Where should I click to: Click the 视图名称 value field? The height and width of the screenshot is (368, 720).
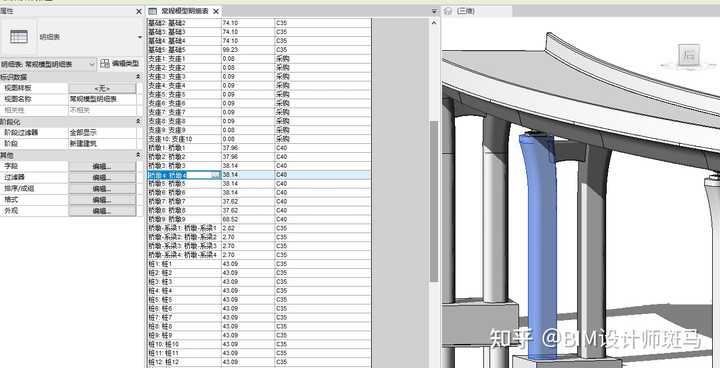(x=102, y=99)
